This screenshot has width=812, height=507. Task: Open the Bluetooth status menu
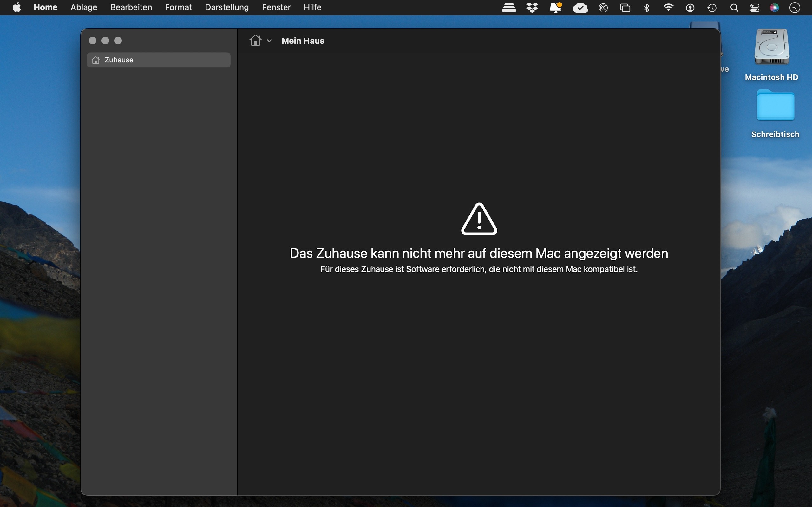coord(647,8)
